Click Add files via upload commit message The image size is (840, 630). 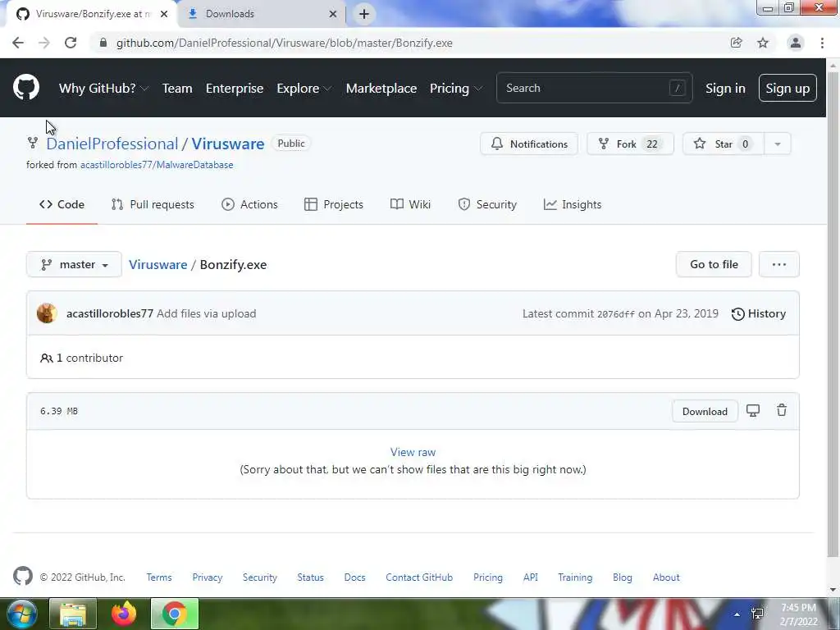click(x=206, y=313)
